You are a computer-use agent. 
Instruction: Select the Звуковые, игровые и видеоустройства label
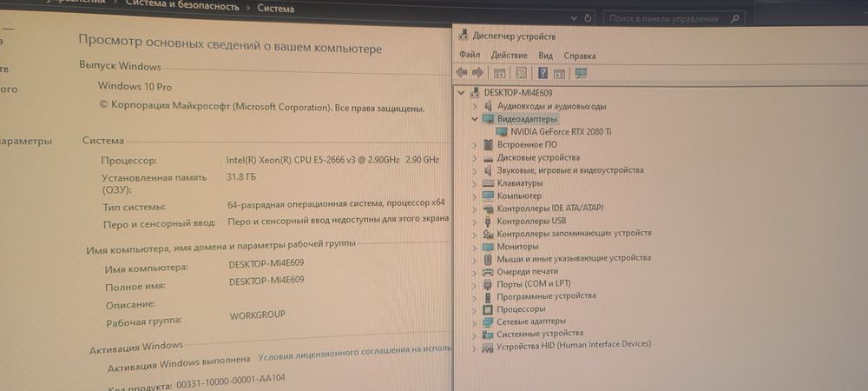tap(570, 170)
